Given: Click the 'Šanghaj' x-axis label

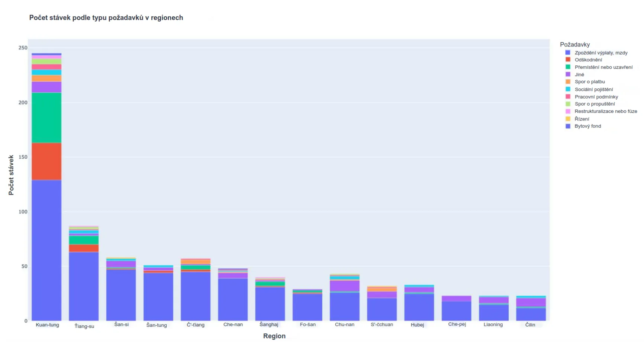Looking at the screenshot, I should click(x=269, y=325).
